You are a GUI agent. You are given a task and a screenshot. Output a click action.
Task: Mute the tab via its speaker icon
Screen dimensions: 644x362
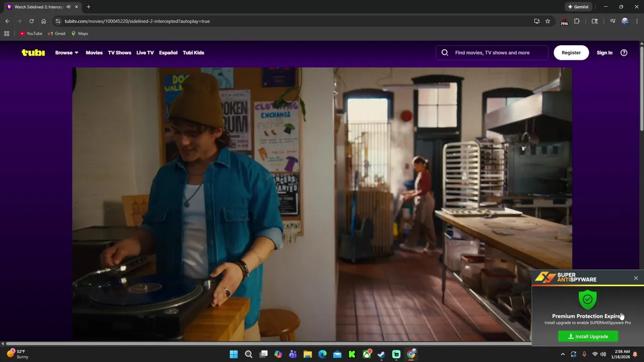pyautogui.click(x=68, y=7)
